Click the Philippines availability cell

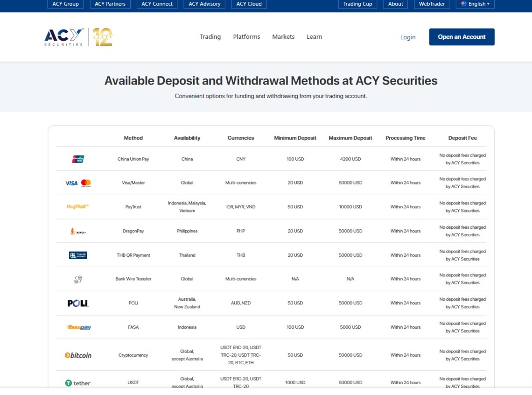pos(187,231)
